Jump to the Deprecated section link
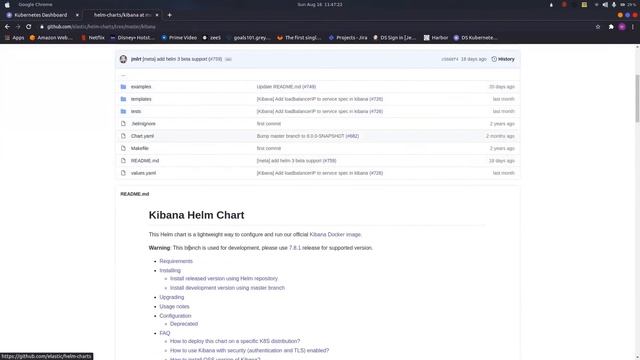 184,324
